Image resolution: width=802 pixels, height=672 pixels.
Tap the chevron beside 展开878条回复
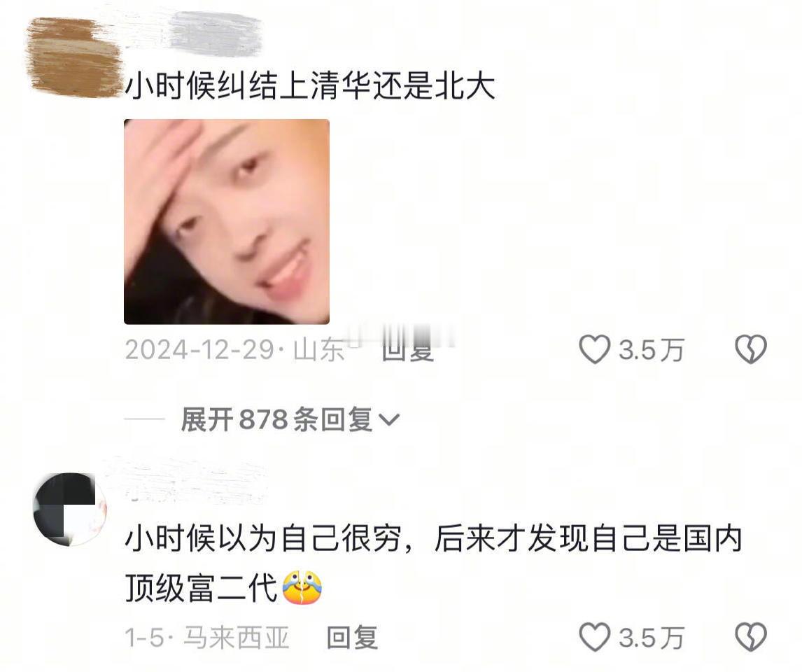[388, 421]
